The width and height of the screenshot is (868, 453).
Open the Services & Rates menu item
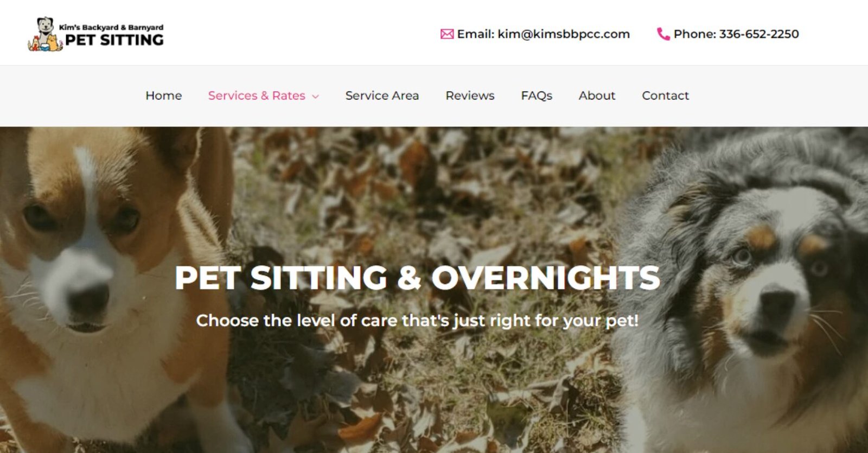(x=257, y=95)
